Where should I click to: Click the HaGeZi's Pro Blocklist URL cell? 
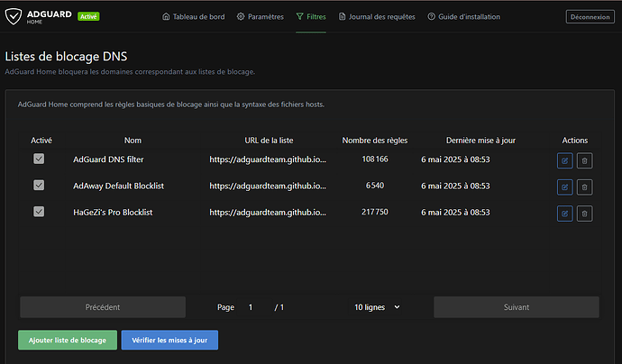pyautogui.click(x=268, y=213)
